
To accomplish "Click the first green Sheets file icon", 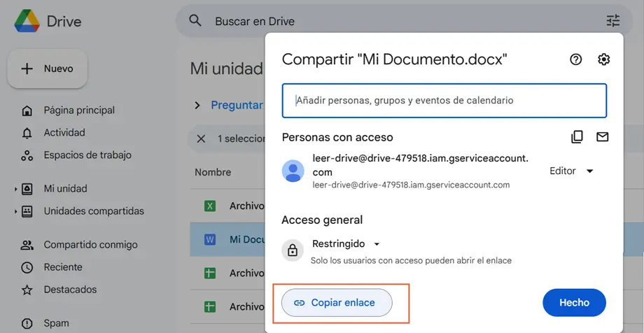I will 210,273.
